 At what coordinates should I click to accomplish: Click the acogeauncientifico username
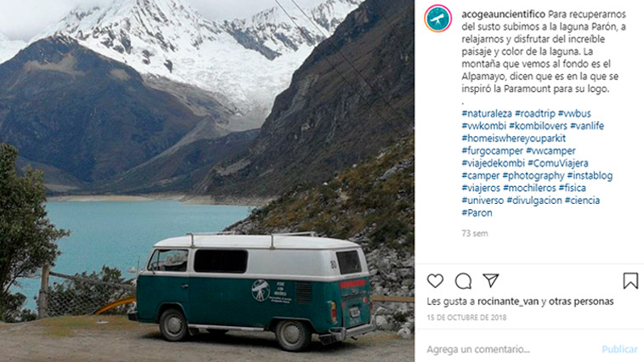(x=503, y=14)
